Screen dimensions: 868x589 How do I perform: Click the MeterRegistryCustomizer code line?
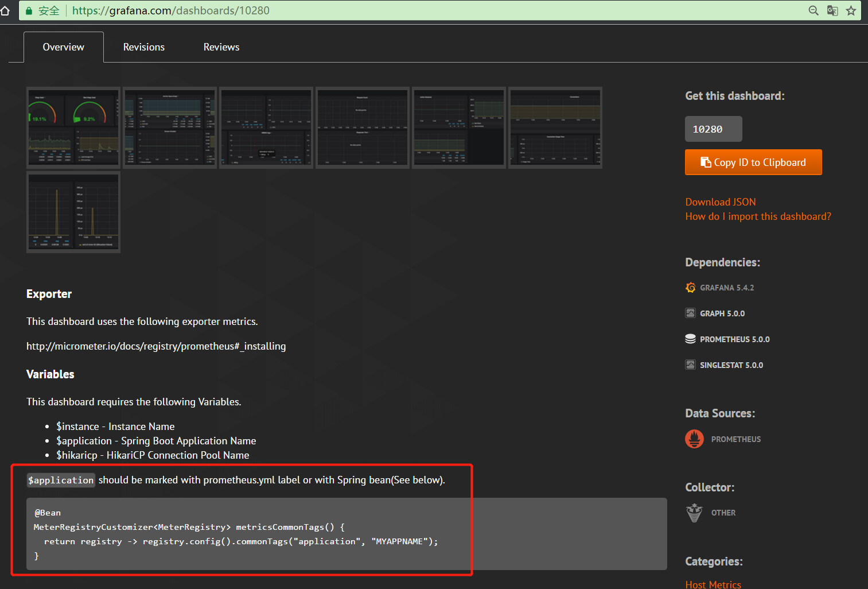point(189,527)
